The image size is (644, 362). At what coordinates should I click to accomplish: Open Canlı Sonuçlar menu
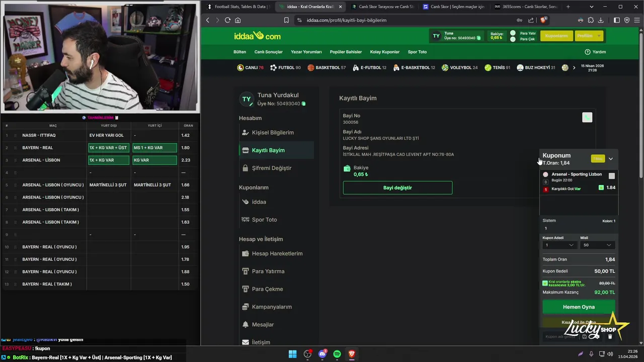pos(268,52)
